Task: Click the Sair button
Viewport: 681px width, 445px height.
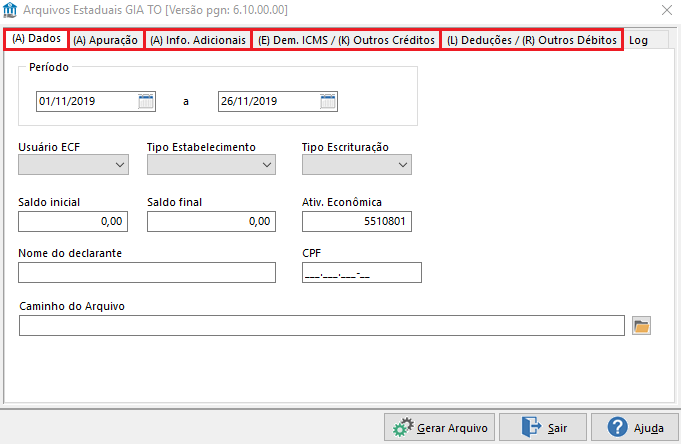Action: [543, 428]
